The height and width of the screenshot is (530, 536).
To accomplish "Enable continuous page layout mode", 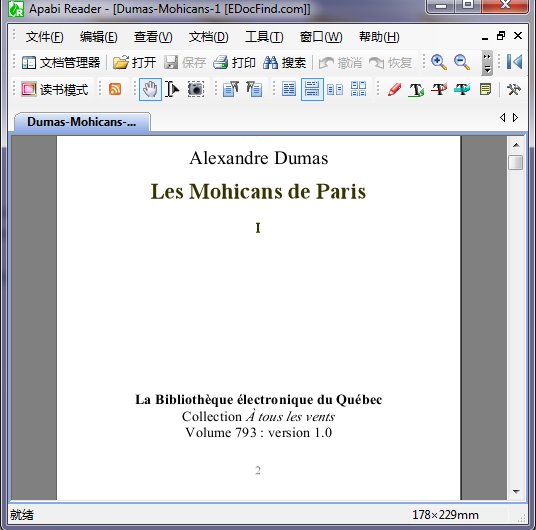I will tap(312, 90).
